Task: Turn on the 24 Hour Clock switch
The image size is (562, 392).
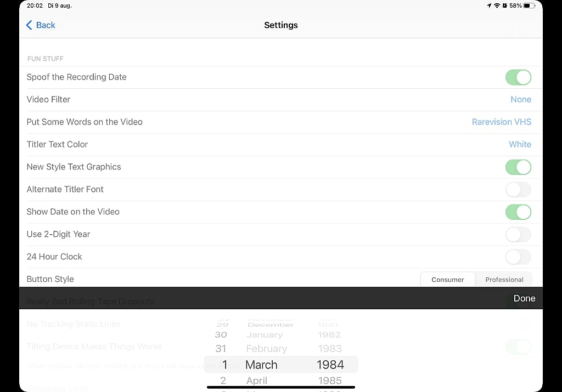Action: 518,257
